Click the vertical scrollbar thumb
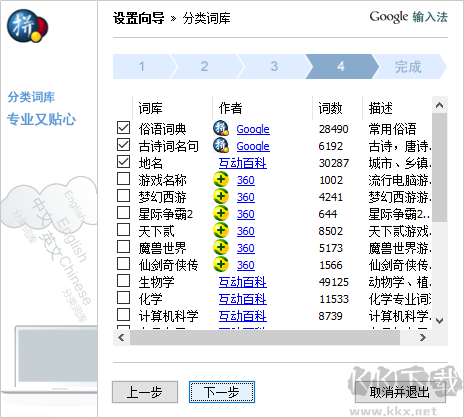Screen dimensions: 464x418 point(439,167)
